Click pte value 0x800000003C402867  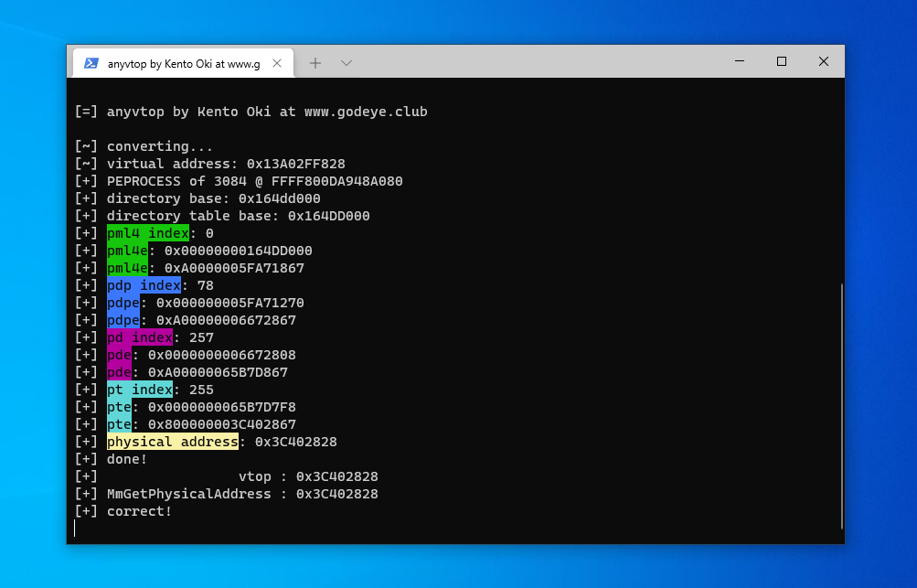pos(221,424)
